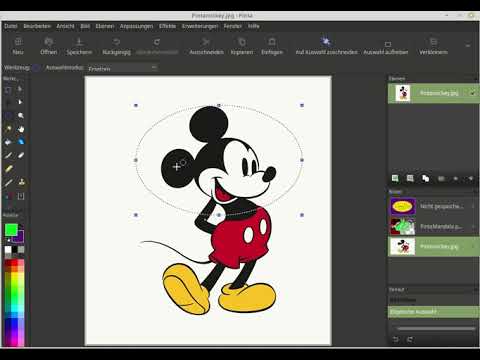Expand the toolbar overflow arrow
The image size is (480, 360).
(x=468, y=45)
